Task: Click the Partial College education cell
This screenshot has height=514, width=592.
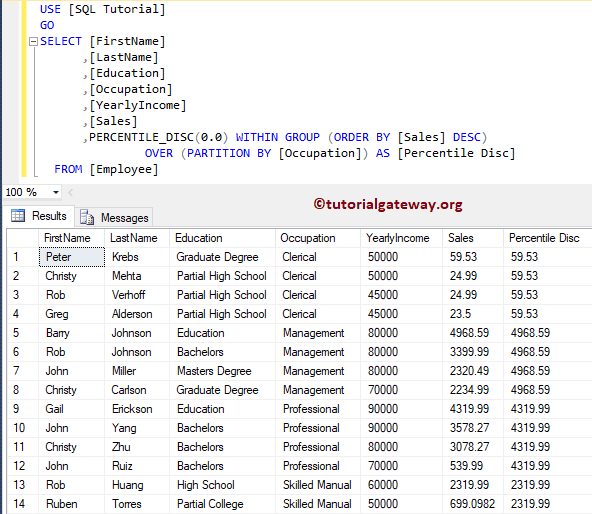Action: tap(222, 504)
